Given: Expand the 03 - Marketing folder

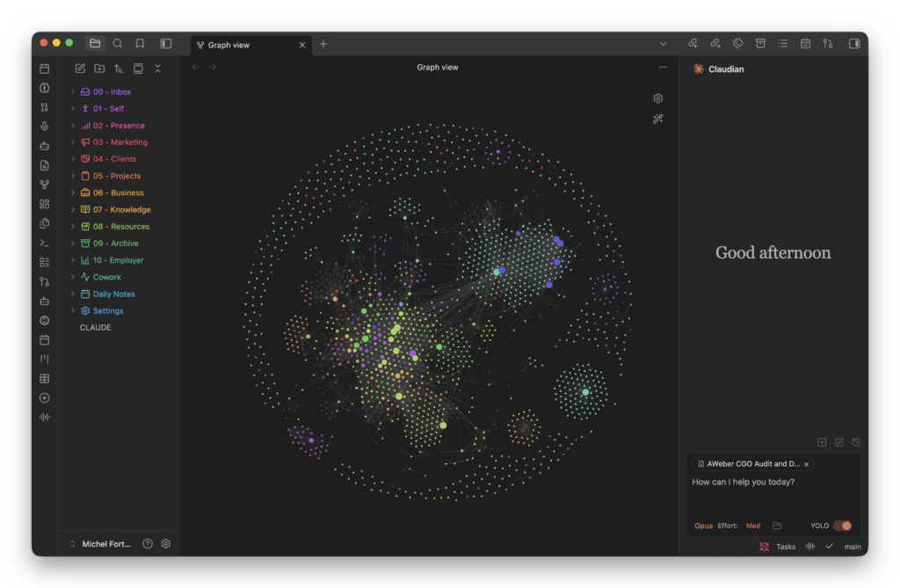Looking at the screenshot, I should click(x=72, y=142).
